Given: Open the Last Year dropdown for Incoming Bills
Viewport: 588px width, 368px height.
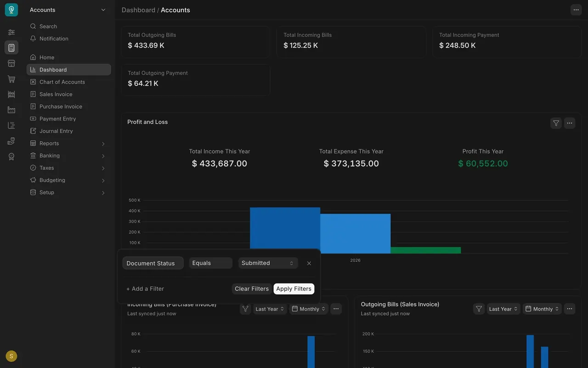Looking at the screenshot, I should point(270,309).
